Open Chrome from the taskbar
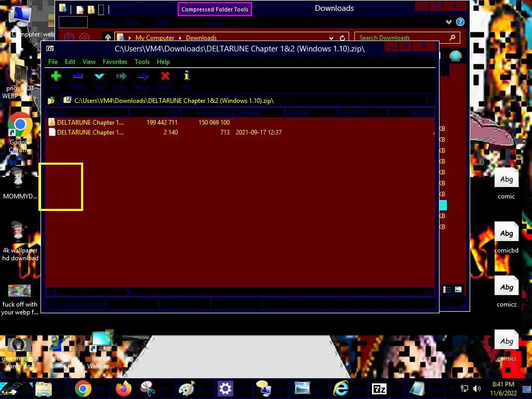532x399 pixels. tap(83, 389)
